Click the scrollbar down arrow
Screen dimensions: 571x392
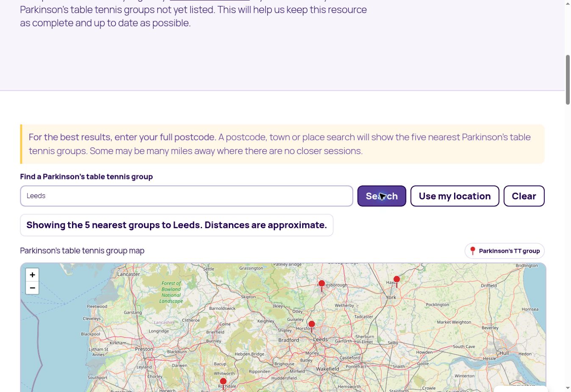(x=568, y=388)
